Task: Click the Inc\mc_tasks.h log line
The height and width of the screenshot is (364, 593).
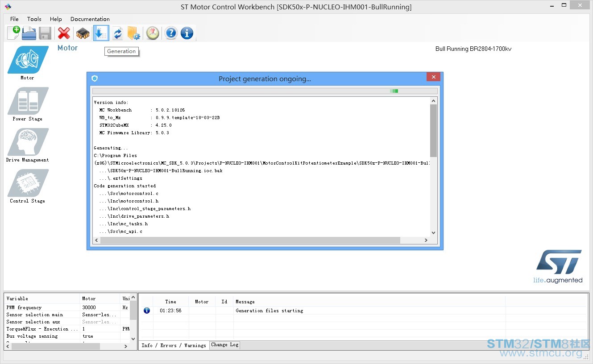Action: [x=124, y=223]
